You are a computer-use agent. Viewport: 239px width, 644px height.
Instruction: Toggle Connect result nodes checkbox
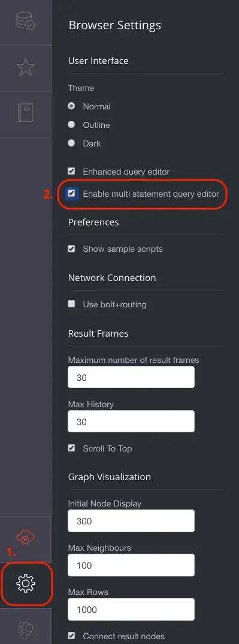pos(71,636)
